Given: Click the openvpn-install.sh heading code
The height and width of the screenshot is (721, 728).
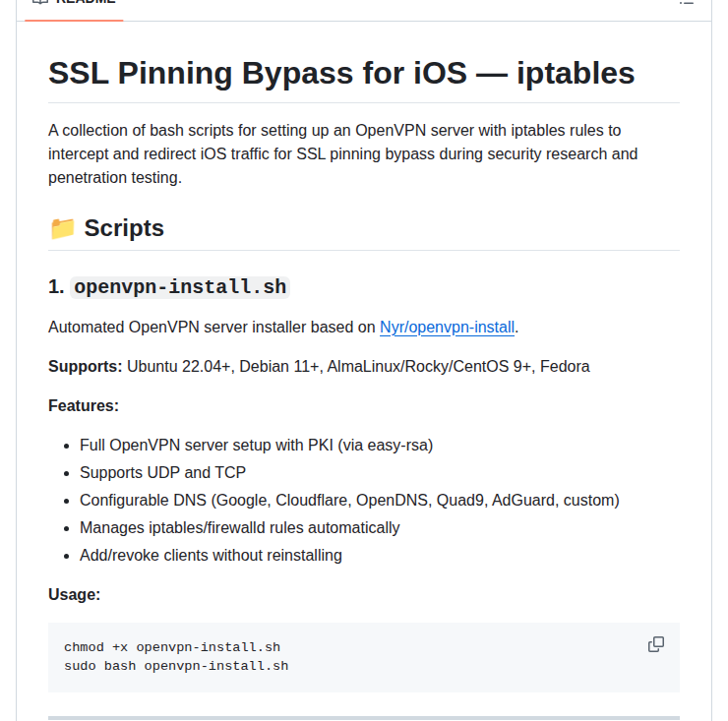Looking at the screenshot, I should [x=180, y=287].
